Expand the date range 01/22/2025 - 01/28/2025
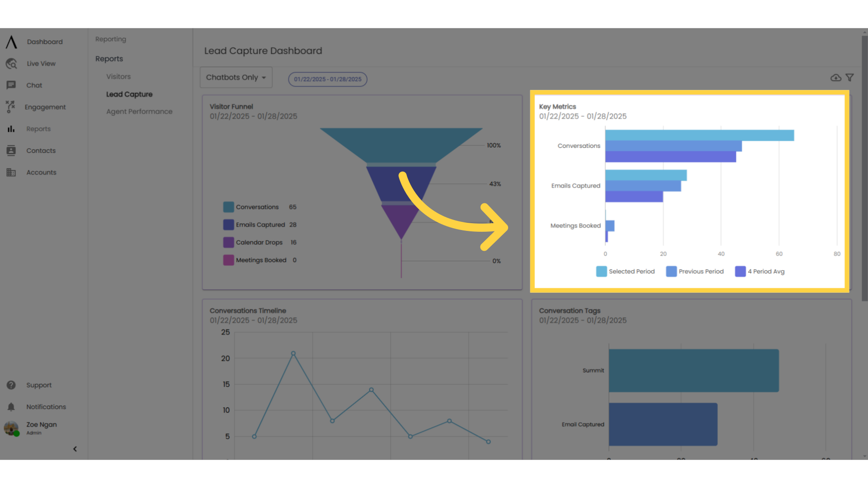The width and height of the screenshot is (868, 488). click(327, 79)
